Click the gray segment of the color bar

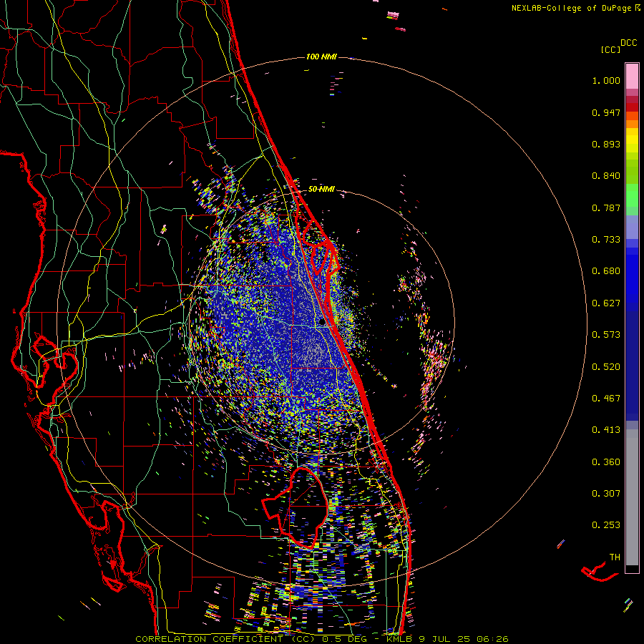coord(632,497)
